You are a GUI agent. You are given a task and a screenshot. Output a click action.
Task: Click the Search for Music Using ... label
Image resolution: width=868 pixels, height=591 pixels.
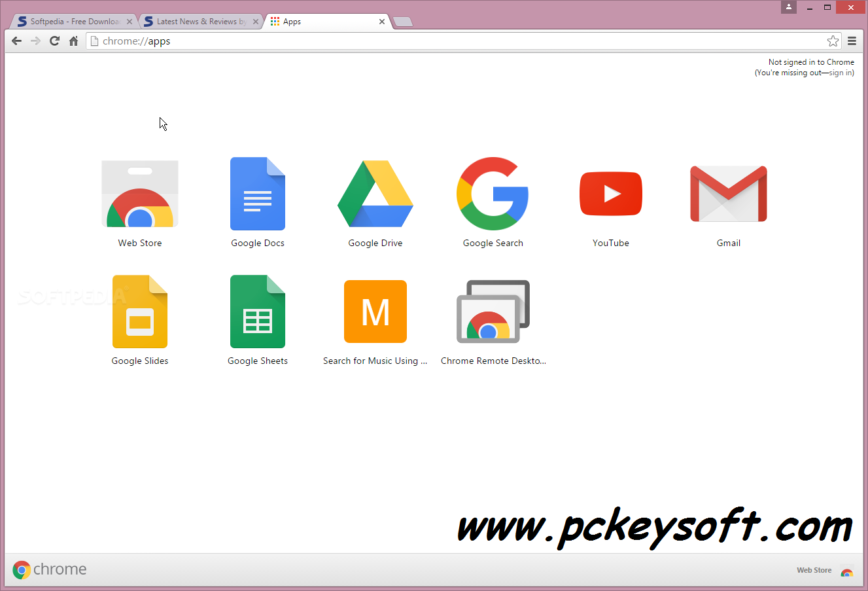point(375,361)
